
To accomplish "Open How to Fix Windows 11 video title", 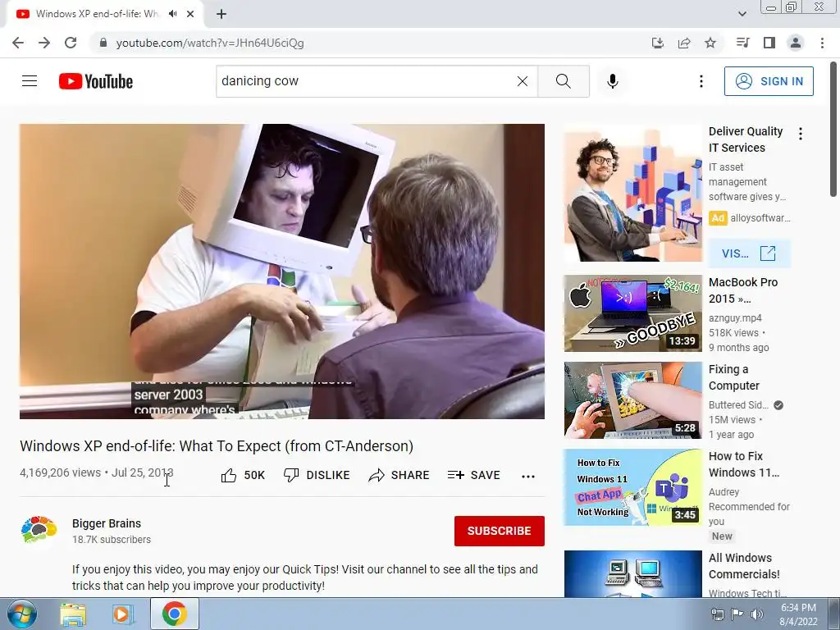I will 743,464.
